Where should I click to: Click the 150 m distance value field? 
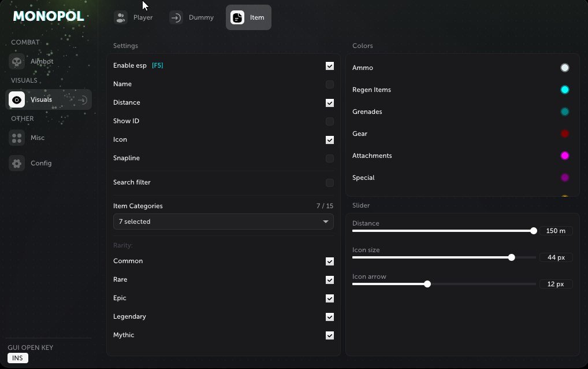tap(556, 231)
